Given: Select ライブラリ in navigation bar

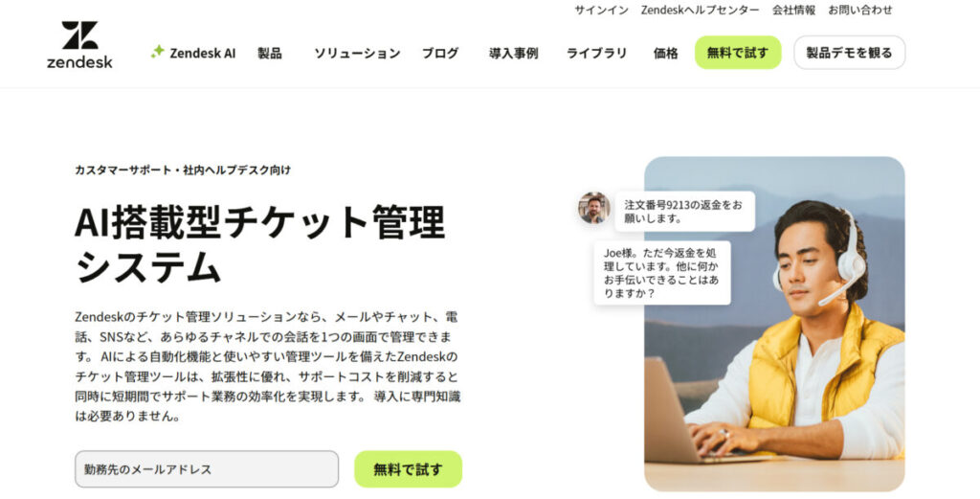Looking at the screenshot, I should [596, 53].
